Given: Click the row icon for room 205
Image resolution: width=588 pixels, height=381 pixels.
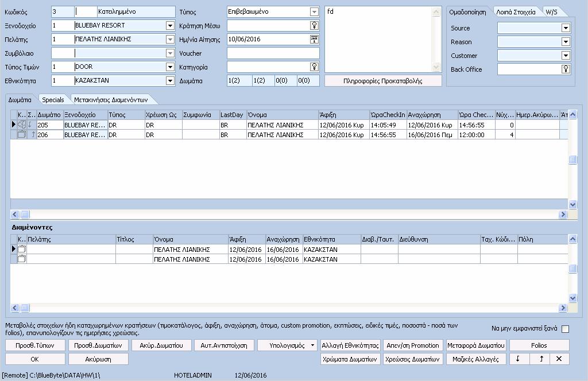Looking at the screenshot, I should pyautogui.click(x=22, y=125).
